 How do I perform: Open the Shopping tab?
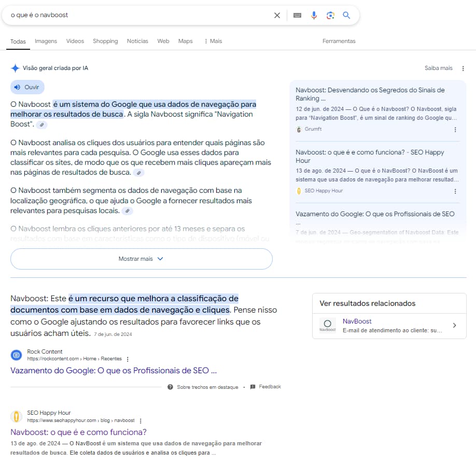105,41
